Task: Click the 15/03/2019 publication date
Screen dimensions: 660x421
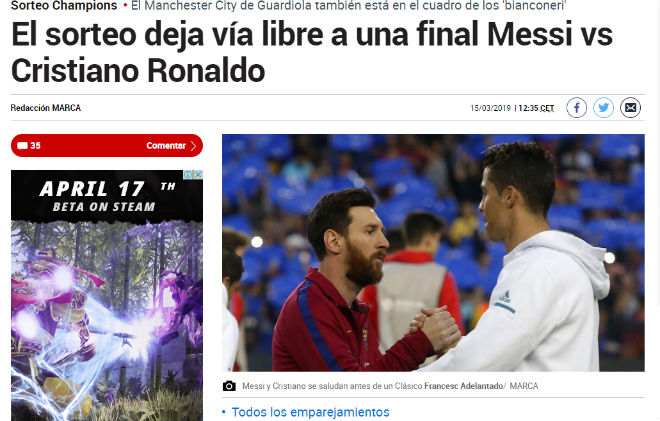Action: [490, 108]
